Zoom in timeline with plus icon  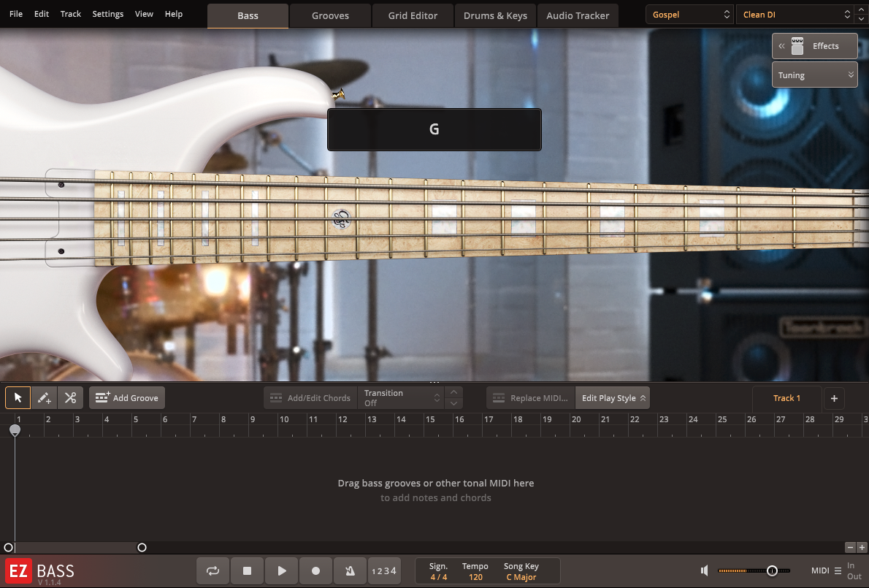click(x=862, y=547)
